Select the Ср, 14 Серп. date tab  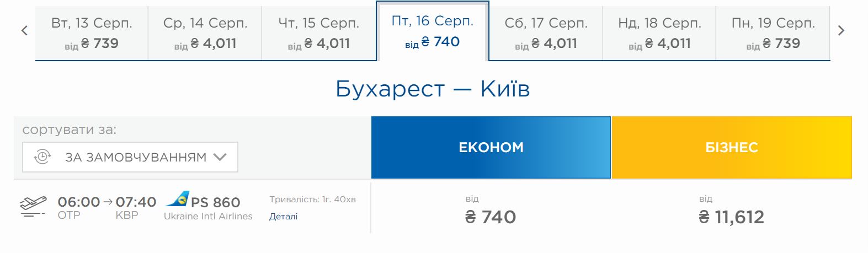205,33
